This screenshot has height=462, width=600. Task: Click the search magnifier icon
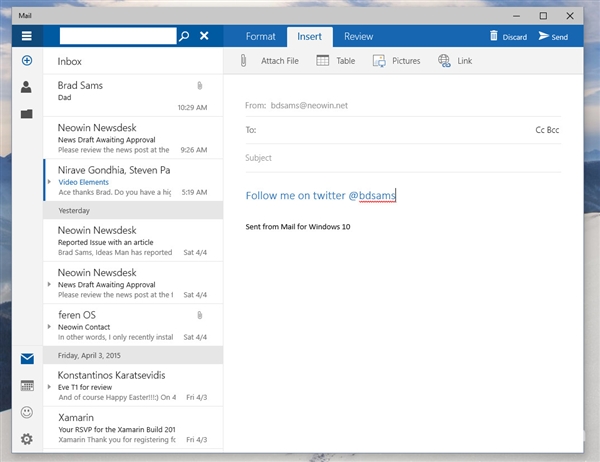pos(183,36)
